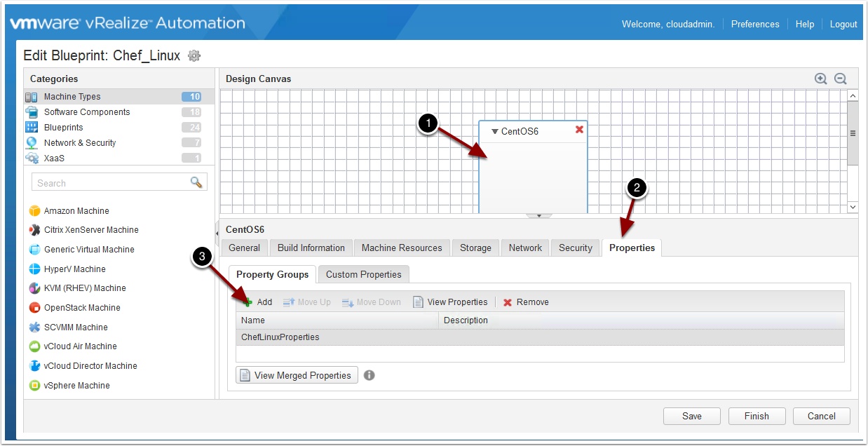Switch to the General tab

click(244, 248)
